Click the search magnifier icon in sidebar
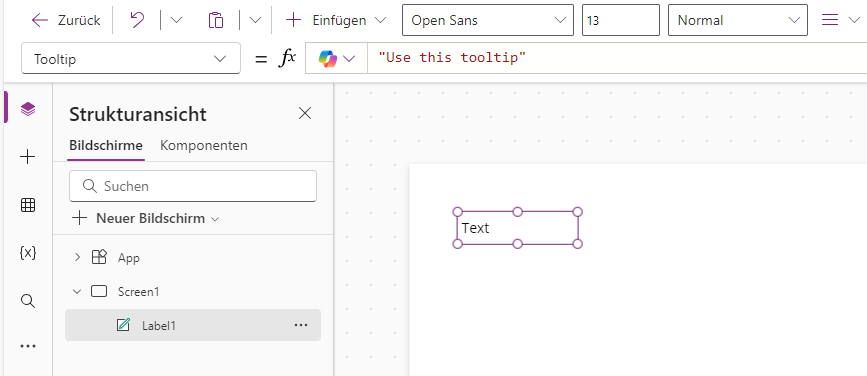 (28, 301)
